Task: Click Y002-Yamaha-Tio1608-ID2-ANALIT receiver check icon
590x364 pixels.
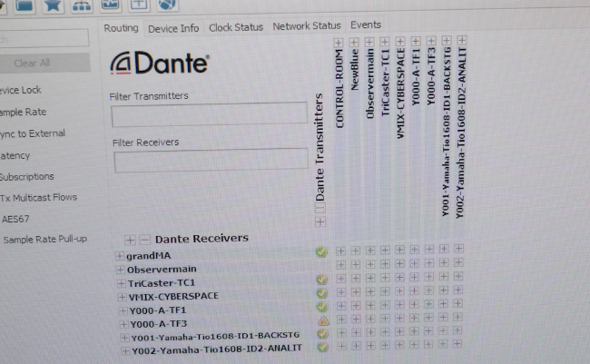Action: [322, 347]
